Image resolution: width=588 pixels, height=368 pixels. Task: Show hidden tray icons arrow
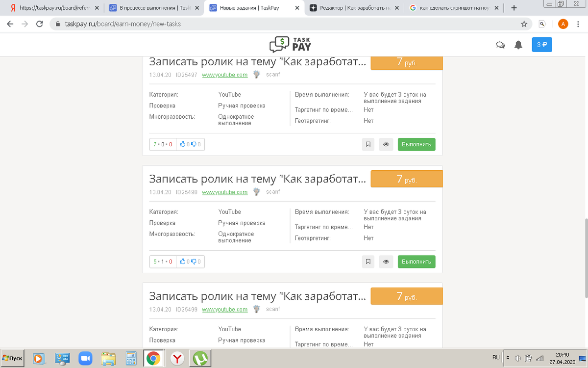508,358
